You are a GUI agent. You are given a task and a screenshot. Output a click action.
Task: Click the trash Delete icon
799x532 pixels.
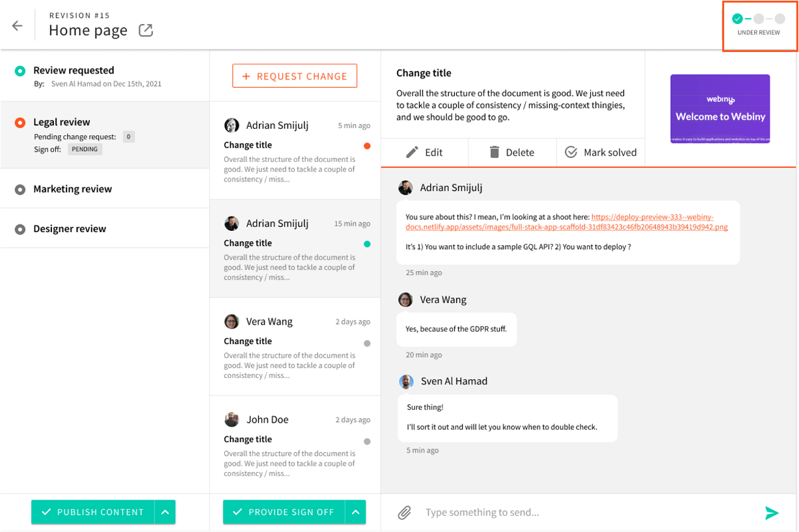pos(494,152)
